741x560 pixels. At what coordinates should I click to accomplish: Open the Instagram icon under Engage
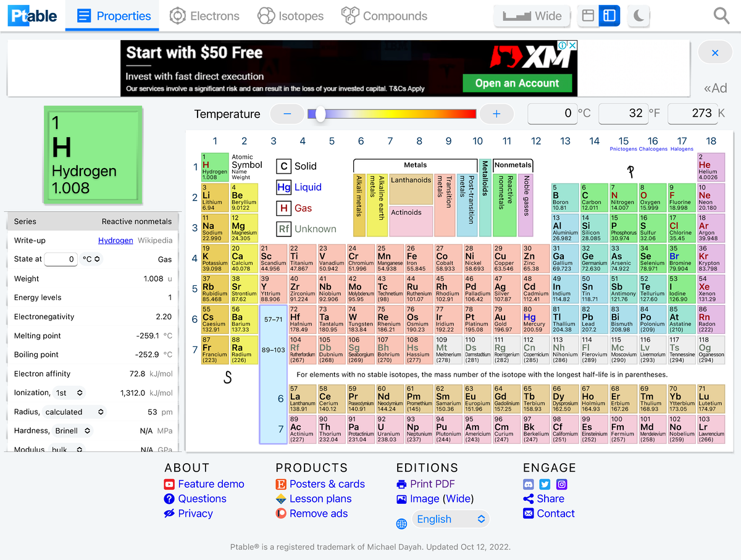click(561, 484)
